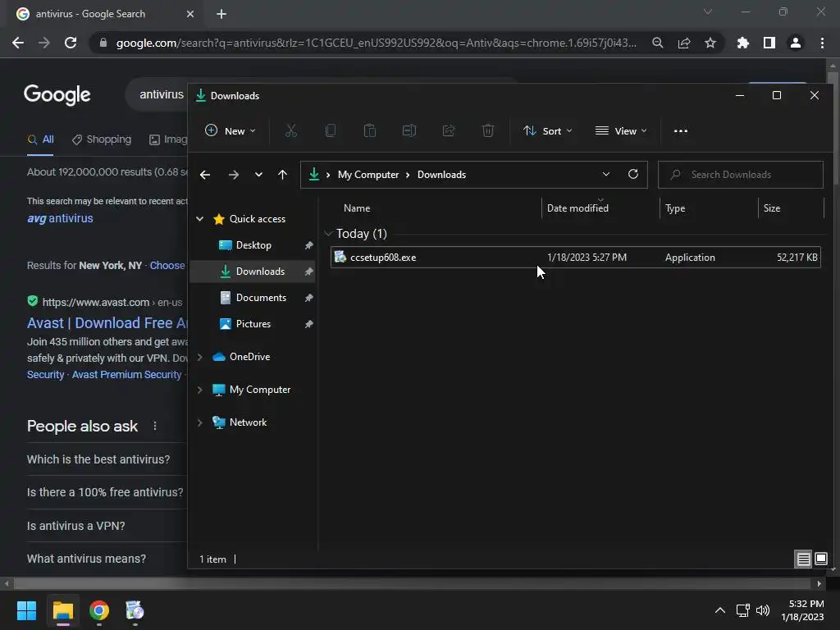Go up one folder level in Explorer
The image size is (840, 630).
tap(282, 175)
